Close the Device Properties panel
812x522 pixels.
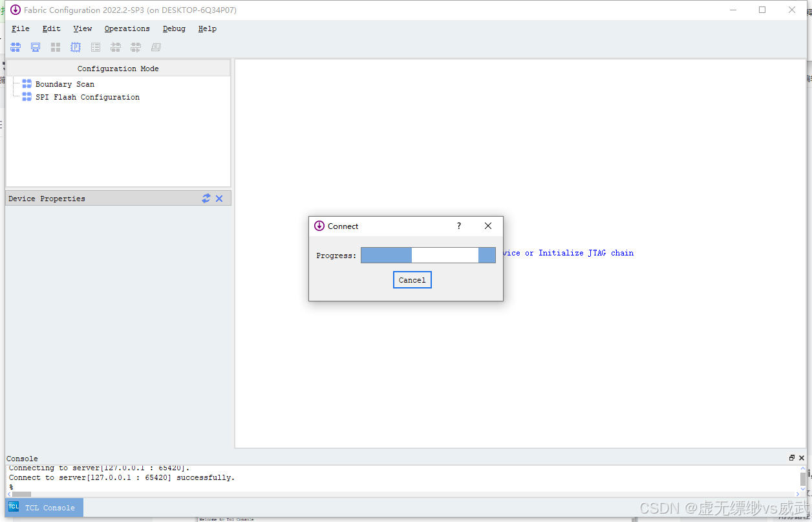tap(219, 199)
